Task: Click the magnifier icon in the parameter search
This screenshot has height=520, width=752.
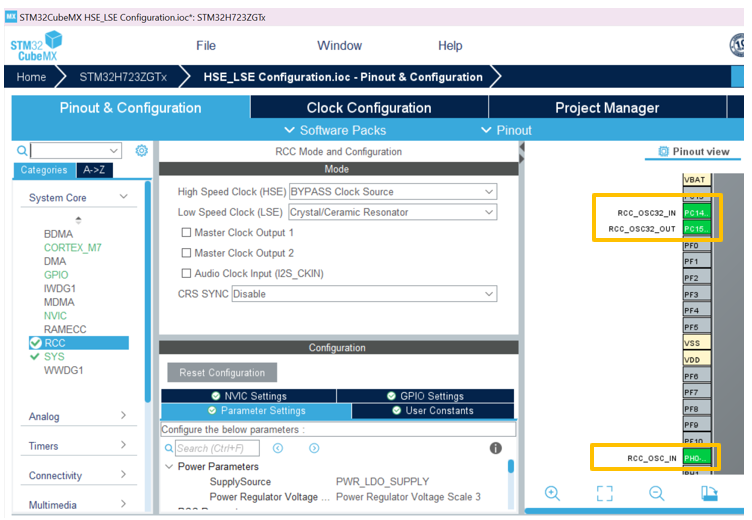Action: [x=169, y=448]
